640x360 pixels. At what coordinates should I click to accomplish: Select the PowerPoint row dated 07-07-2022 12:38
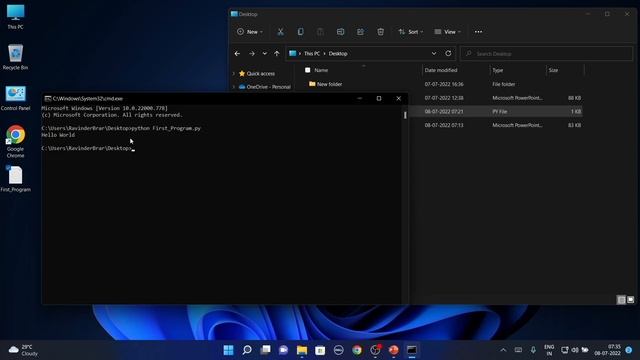click(x=495, y=98)
